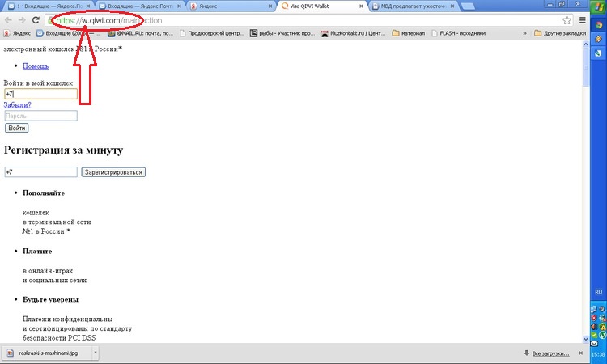
Task: Click the volume speaker tray icon
Action: tap(594, 327)
